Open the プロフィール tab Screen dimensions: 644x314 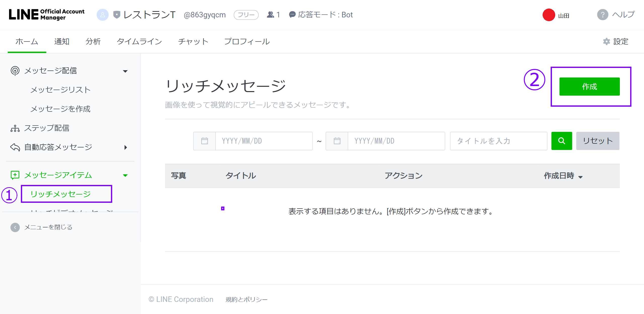click(247, 42)
